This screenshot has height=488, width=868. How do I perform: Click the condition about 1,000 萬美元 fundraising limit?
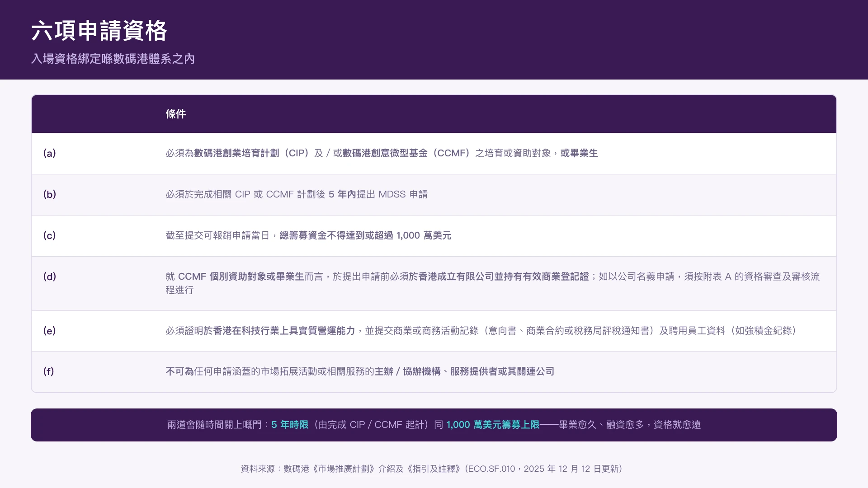pos(308,235)
